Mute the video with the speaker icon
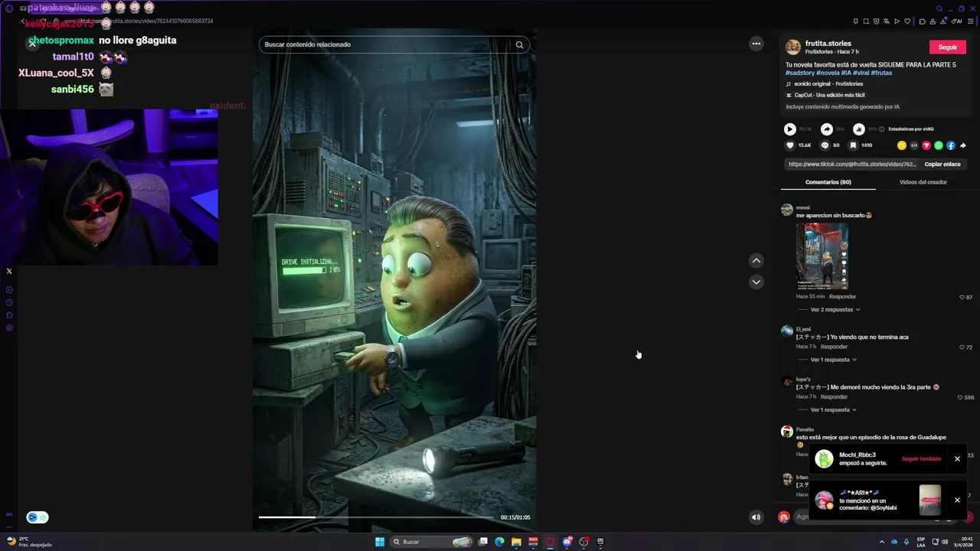The height and width of the screenshot is (551, 980). 756,517
